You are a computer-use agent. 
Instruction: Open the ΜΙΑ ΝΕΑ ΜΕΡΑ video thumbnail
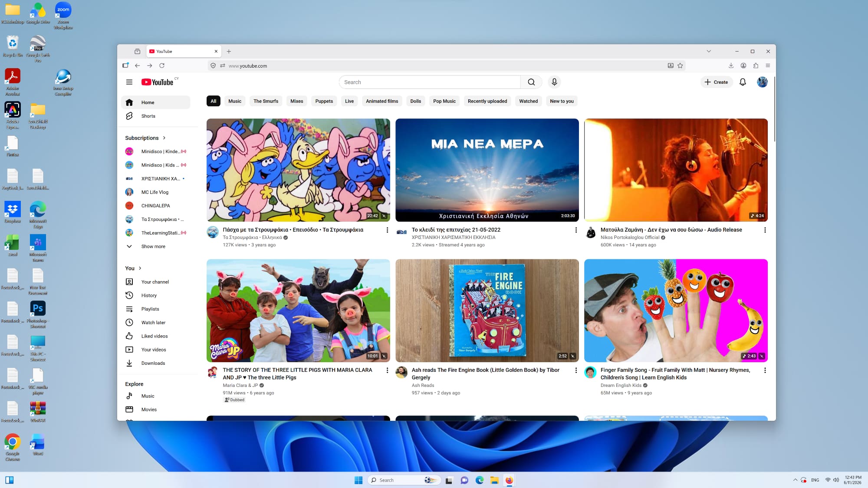tap(487, 170)
